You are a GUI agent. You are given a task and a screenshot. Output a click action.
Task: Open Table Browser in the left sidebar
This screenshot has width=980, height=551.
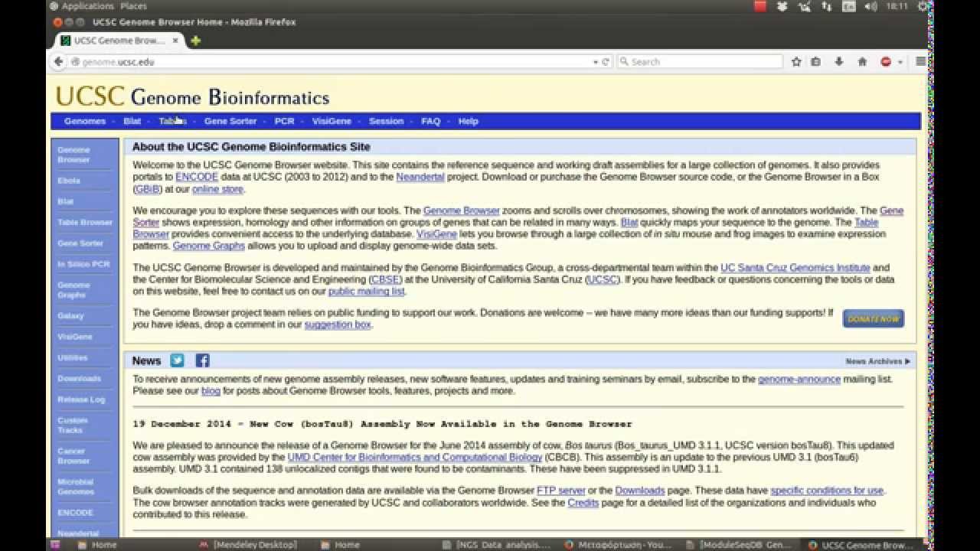85,222
